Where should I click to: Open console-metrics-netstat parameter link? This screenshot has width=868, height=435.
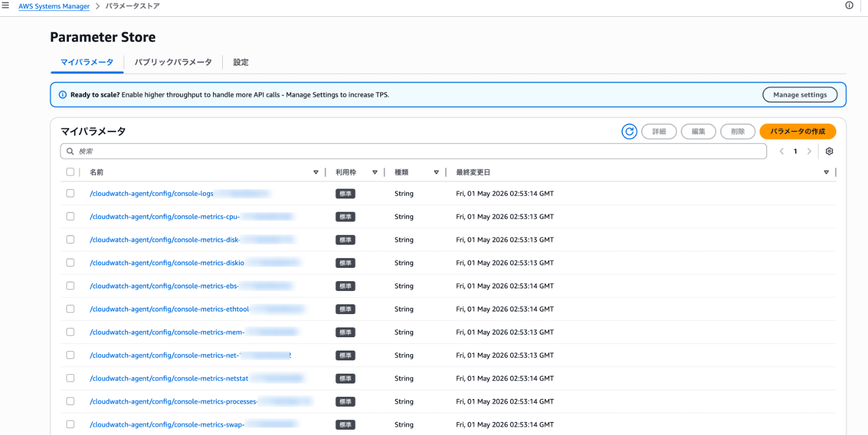point(197,378)
